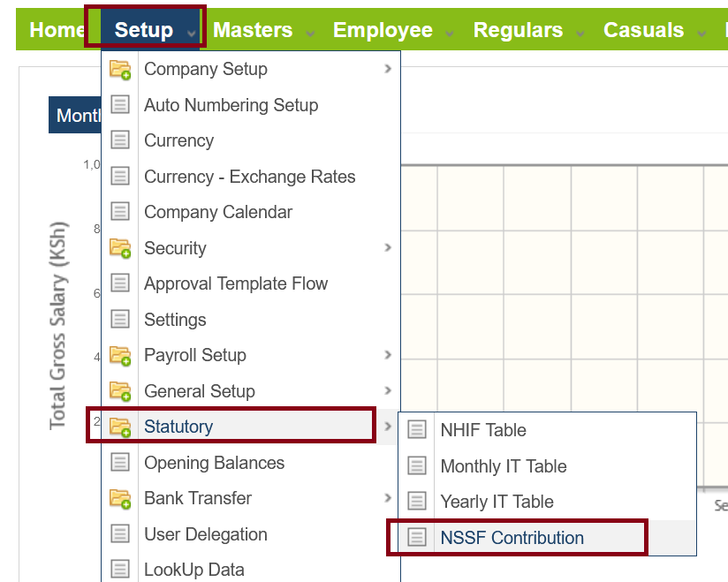Choose Monthly IT Table option

503,466
